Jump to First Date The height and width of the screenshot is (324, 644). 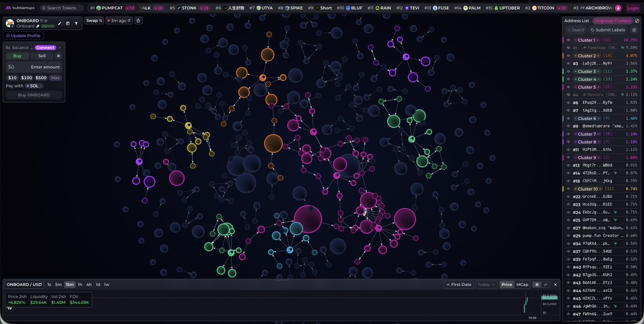coord(459,285)
